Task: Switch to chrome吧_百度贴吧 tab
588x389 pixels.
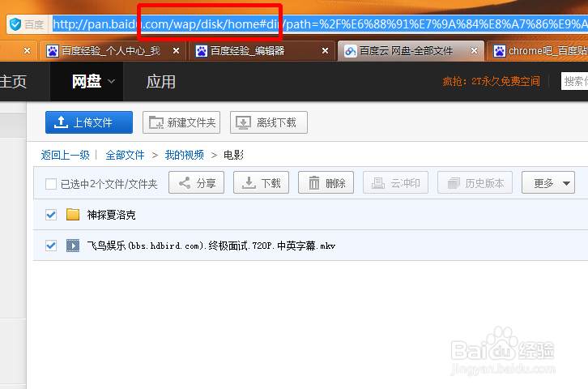Action: 539,50
